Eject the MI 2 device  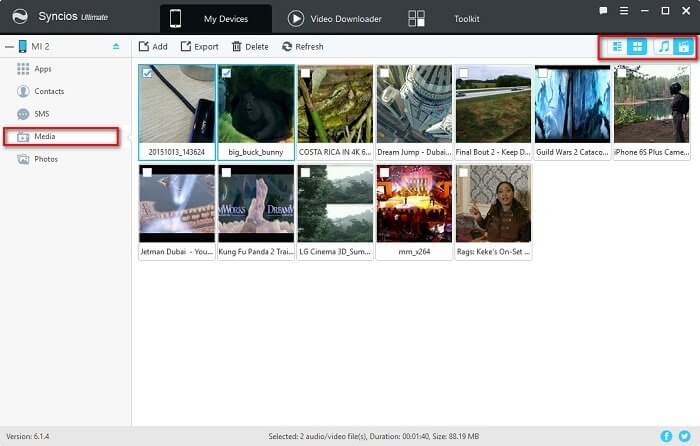click(x=116, y=46)
